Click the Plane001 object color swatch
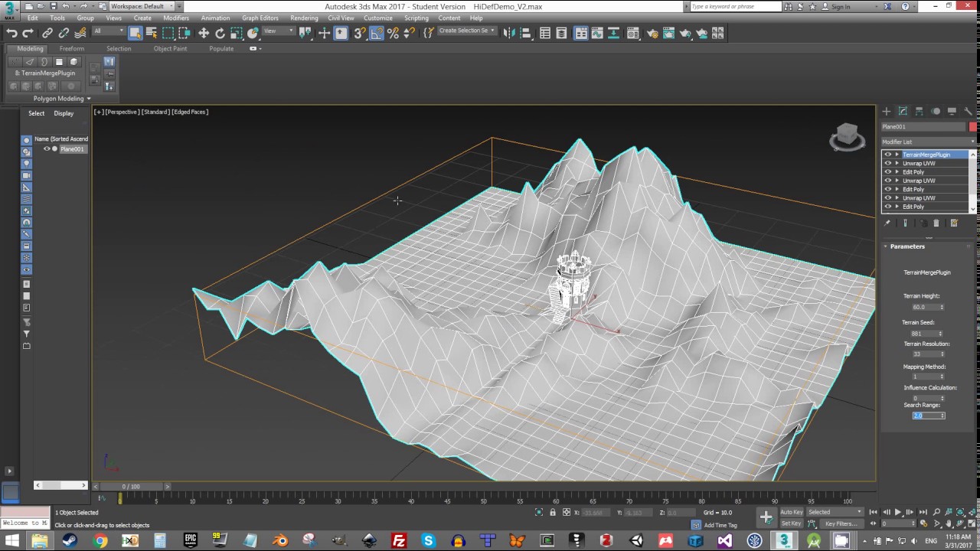This screenshot has width=980, height=551. coord(972,127)
